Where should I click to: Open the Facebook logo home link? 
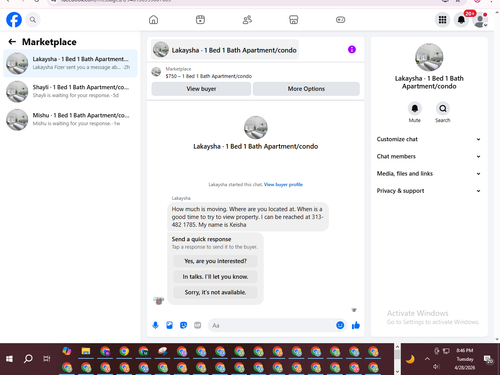14,20
